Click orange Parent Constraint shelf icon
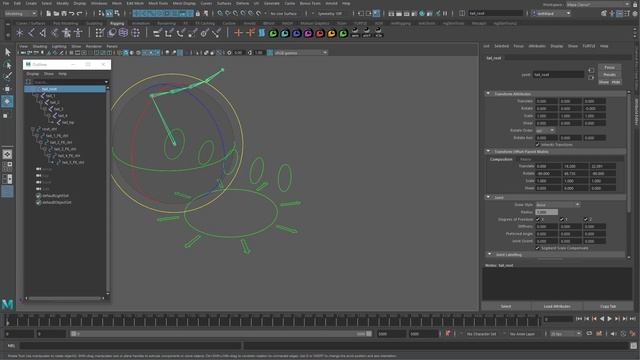This screenshot has width=640, height=360. tap(238, 33)
